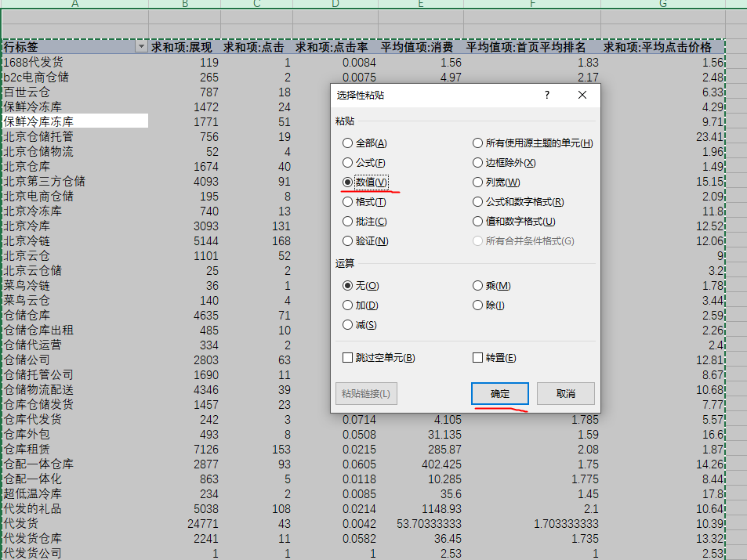This screenshot has width=747, height=560.
Task: Click the 求和项:平均点击价格 header cell
Action: [x=663, y=47]
